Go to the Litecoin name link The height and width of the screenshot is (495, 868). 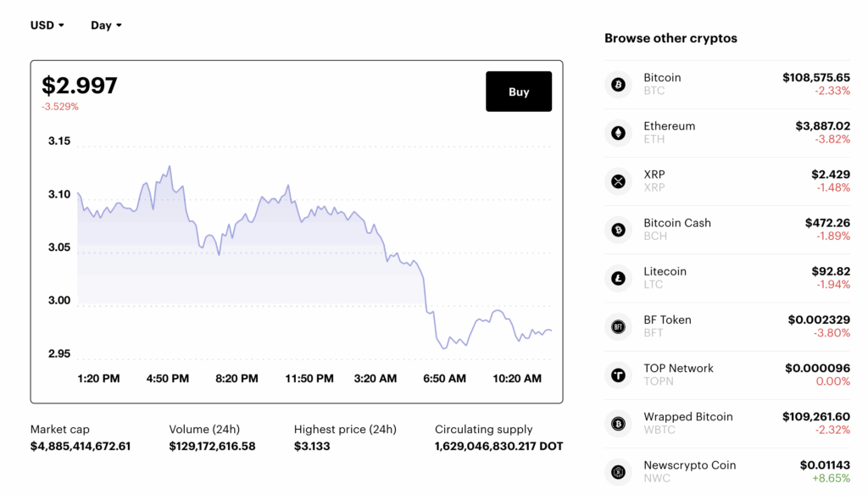[665, 271]
